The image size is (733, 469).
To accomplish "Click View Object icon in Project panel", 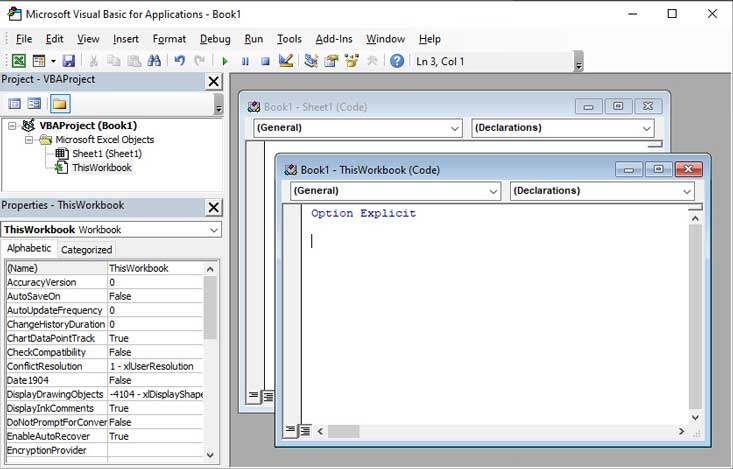I will (x=34, y=104).
